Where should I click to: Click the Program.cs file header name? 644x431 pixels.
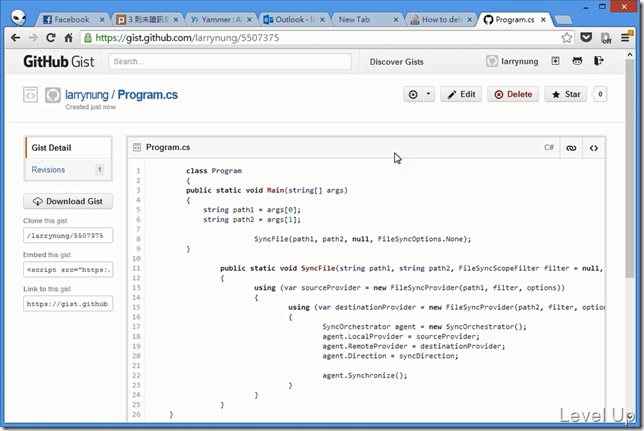(x=168, y=147)
